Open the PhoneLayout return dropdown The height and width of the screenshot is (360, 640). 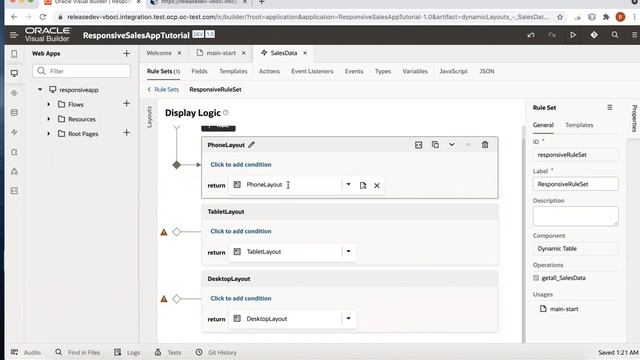[x=348, y=184]
